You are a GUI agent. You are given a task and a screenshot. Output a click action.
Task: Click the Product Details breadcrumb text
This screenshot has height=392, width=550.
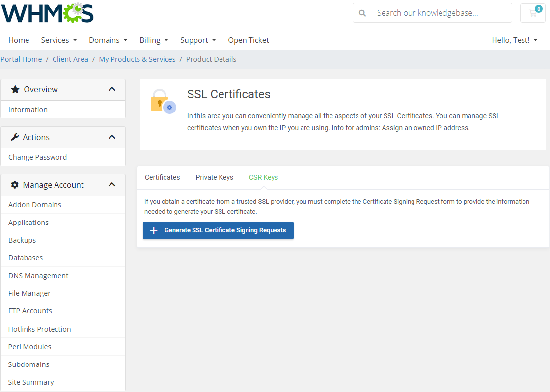coord(211,59)
